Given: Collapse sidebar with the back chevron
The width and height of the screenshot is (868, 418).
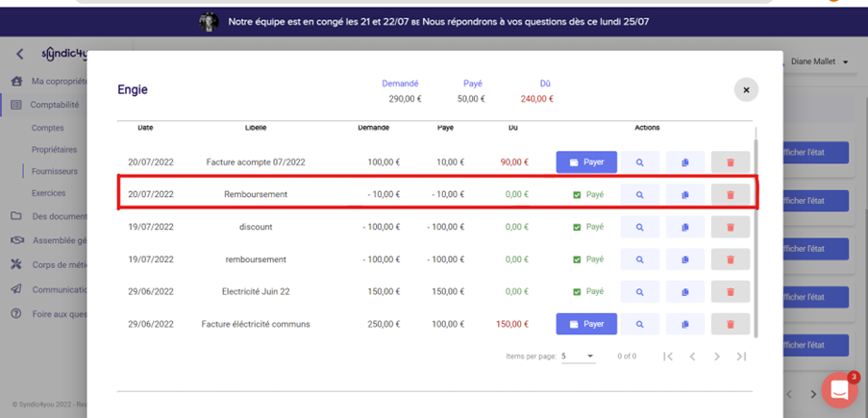Looking at the screenshot, I should click(x=20, y=54).
